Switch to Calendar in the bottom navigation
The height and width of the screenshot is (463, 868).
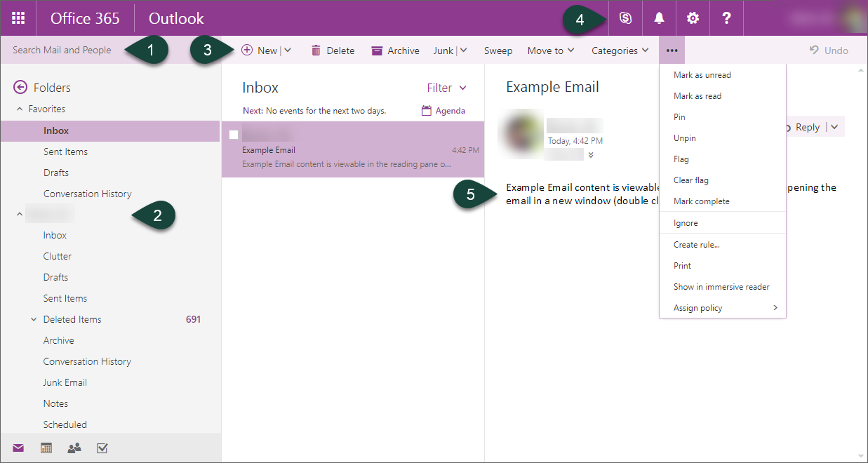click(x=46, y=448)
